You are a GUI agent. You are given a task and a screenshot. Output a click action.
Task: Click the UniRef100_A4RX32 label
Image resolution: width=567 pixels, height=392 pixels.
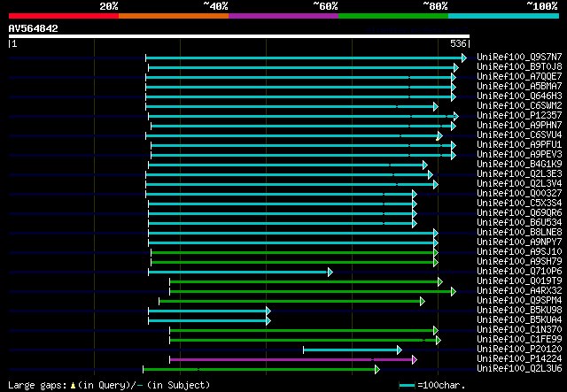pyautogui.click(x=519, y=291)
